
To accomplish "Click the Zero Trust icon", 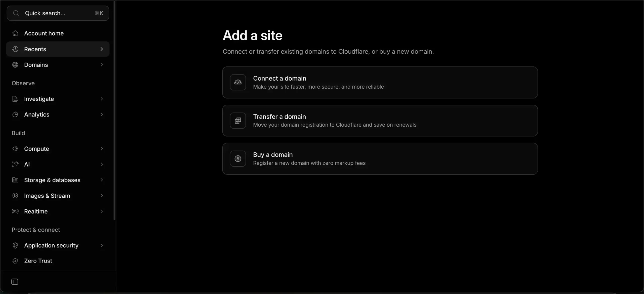I will [x=15, y=261].
